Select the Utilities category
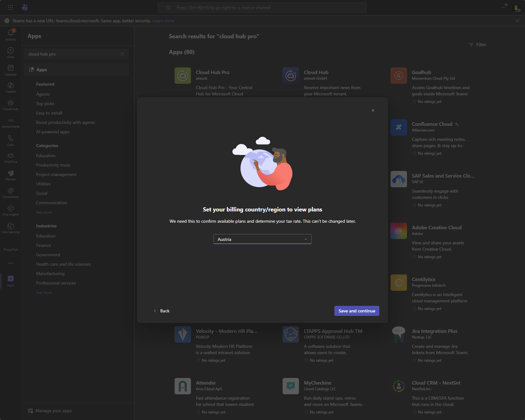525x420 pixels. point(43,184)
